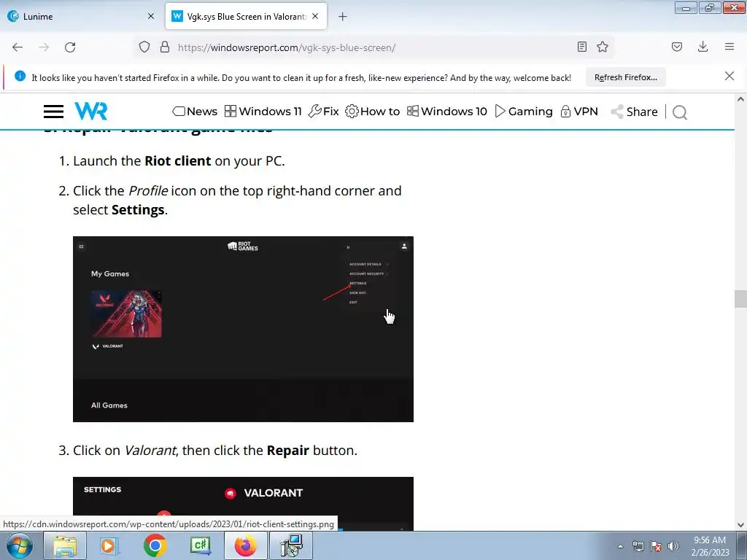View site security via the padlock icon
Screen dimensions: 747x560
(165, 47)
